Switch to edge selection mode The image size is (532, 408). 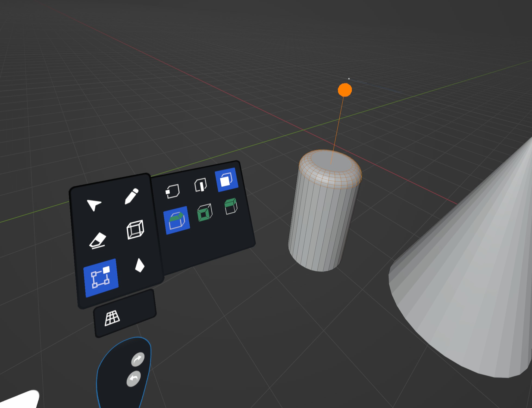[x=201, y=185]
